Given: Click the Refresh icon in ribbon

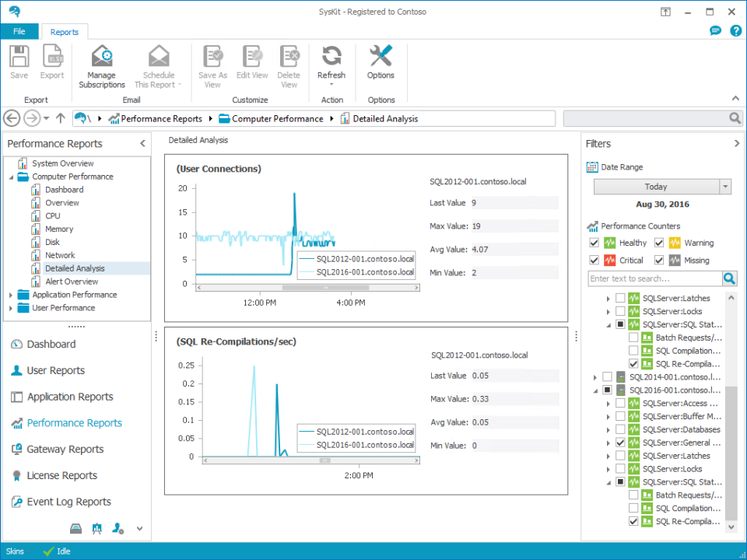Looking at the screenshot, I should click(x=331, y=56).
